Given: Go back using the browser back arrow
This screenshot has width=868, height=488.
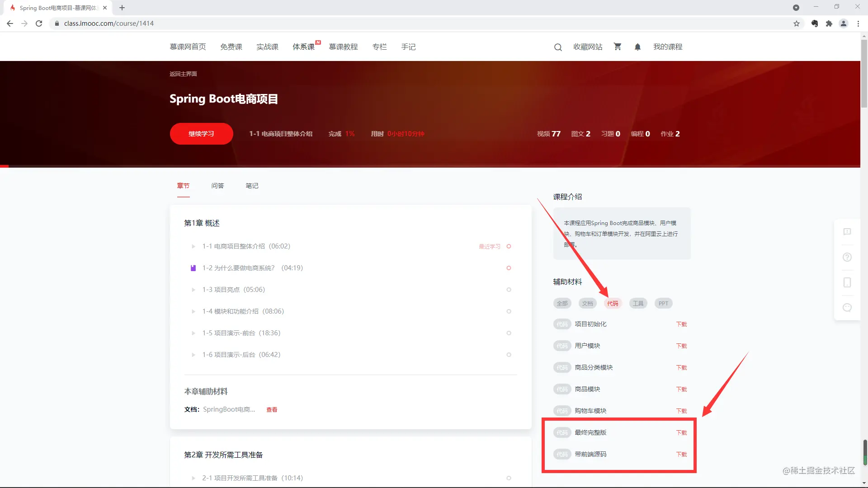Looking at the screenshot, I should pos(10,23).
